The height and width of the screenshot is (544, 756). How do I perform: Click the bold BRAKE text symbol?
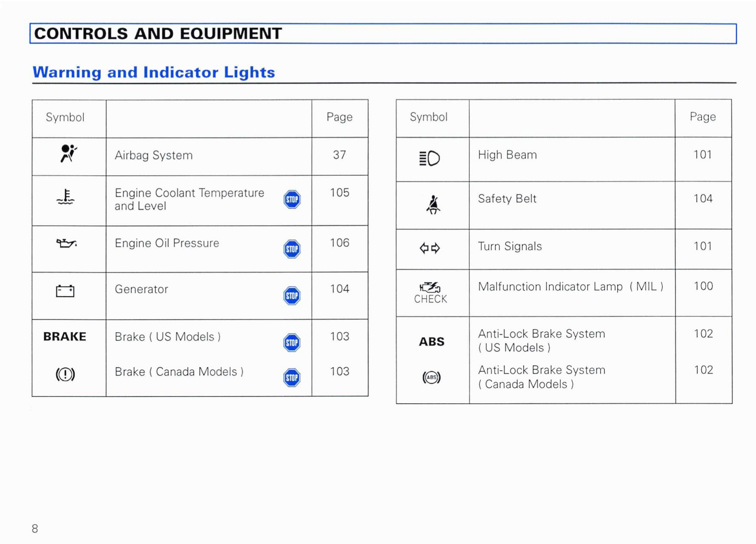tap(65, 337)
